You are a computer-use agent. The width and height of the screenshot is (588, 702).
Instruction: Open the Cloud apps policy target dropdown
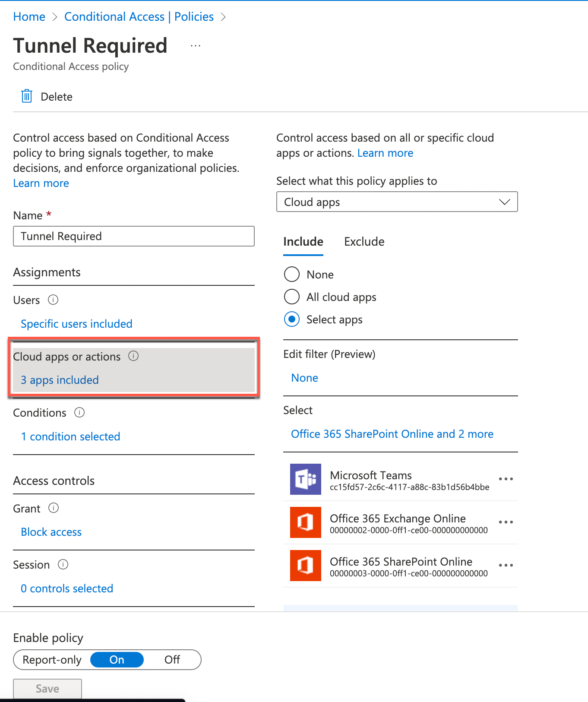(x=397, y=202)
